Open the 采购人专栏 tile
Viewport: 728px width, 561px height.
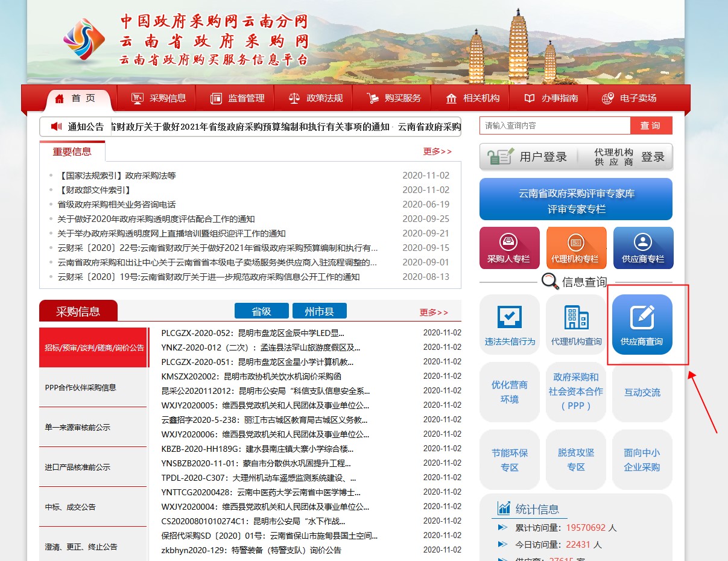pos(509,248)
